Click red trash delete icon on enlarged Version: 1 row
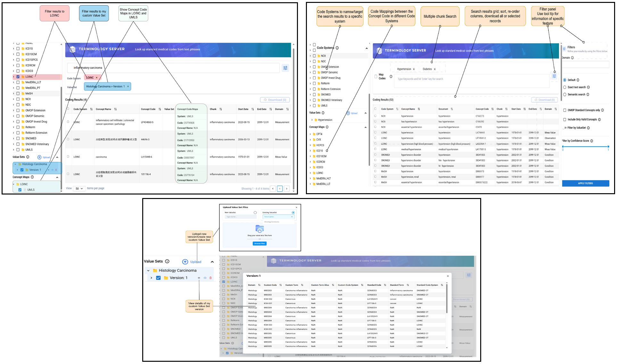Image resolution: width=617 pixels, height=364 pixels. click(x=210, y=278)
